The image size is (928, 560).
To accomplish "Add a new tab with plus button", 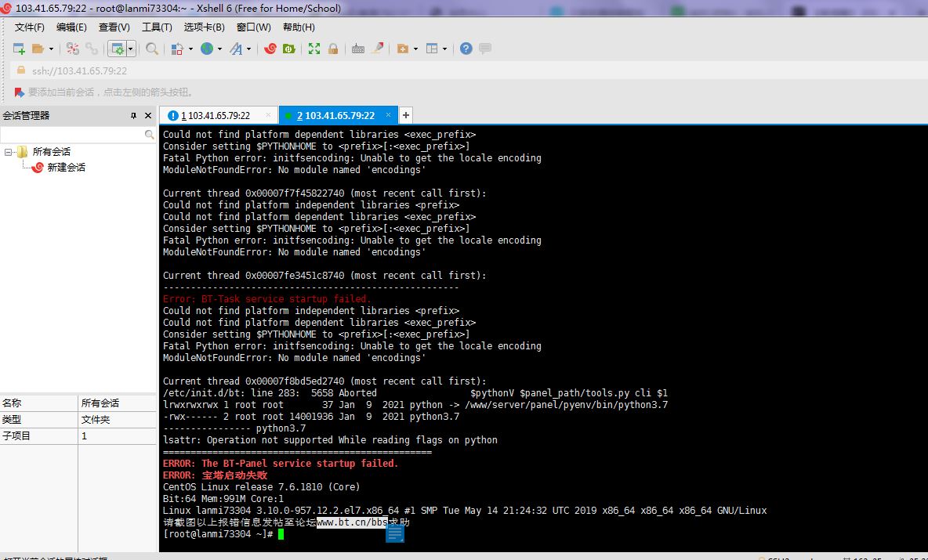I will (x=406, y=115).
